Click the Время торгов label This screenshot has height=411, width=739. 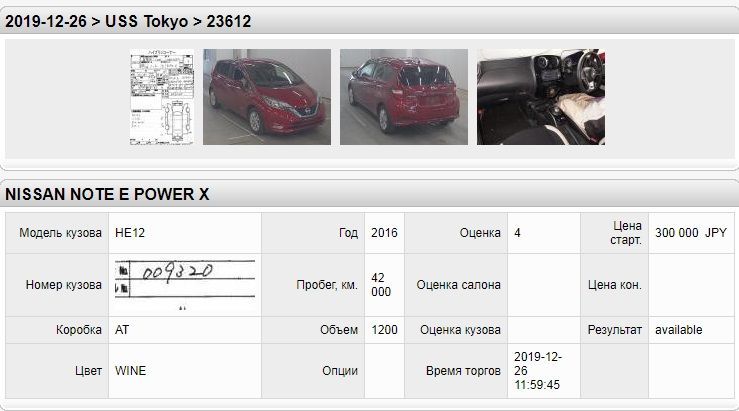click(x=463, y=371)
